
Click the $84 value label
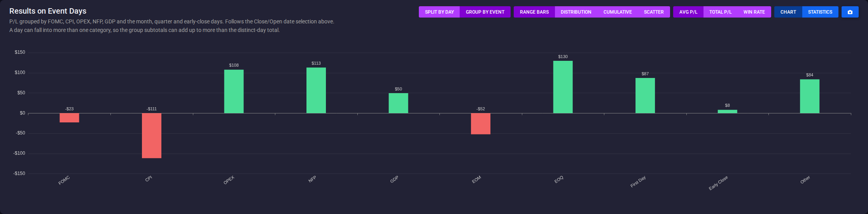pyautogui.click(x=810, y=75)
